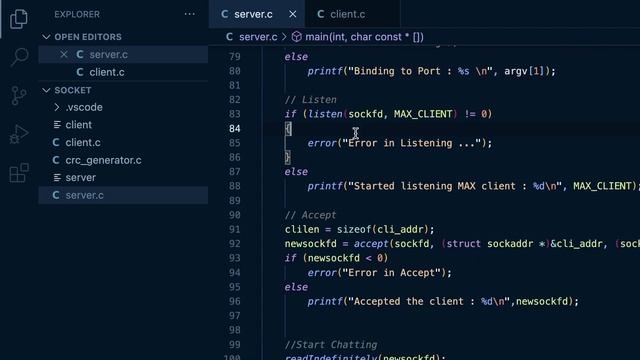Screen dimensions: 640x360
Task: Close the server.c editor tab
Action: coord(293,14)
